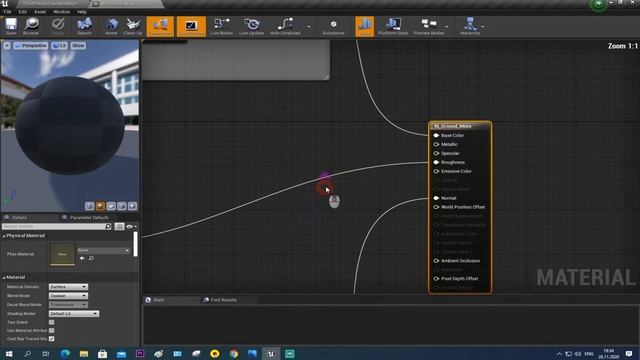Switch to the Find Results tab

click(220, 300)
